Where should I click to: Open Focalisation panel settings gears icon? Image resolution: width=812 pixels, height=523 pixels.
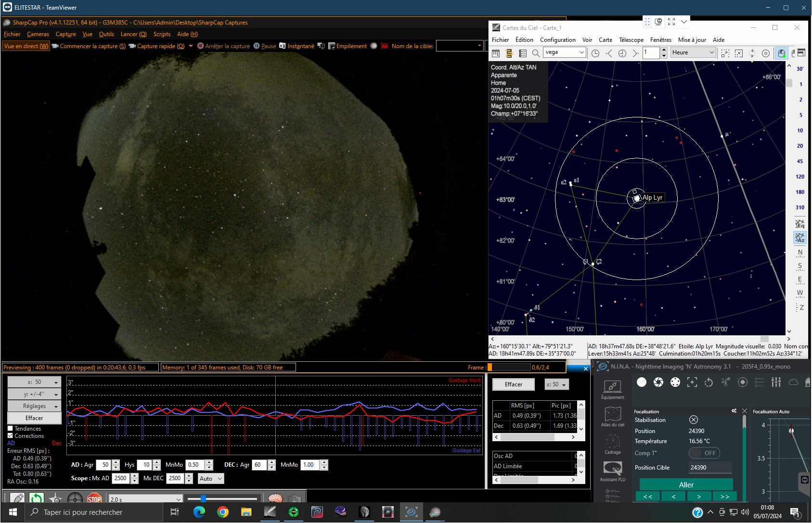pos(734,411)
